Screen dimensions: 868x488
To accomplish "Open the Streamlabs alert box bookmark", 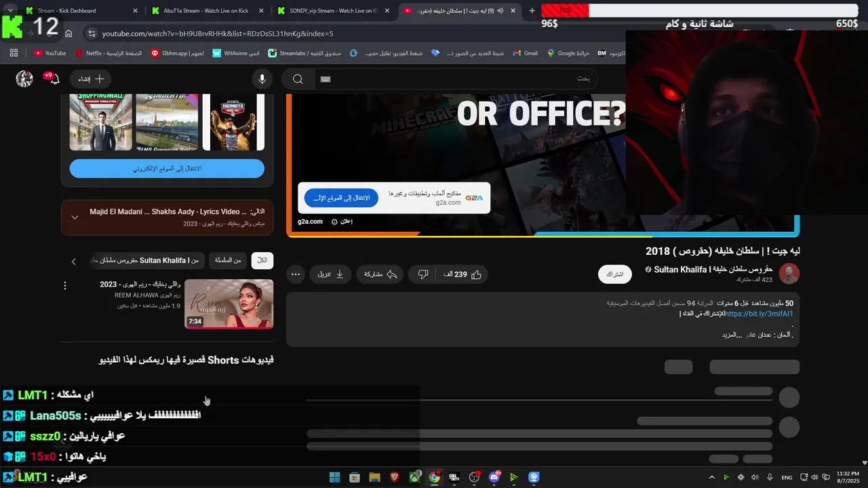I will [304, 53].
